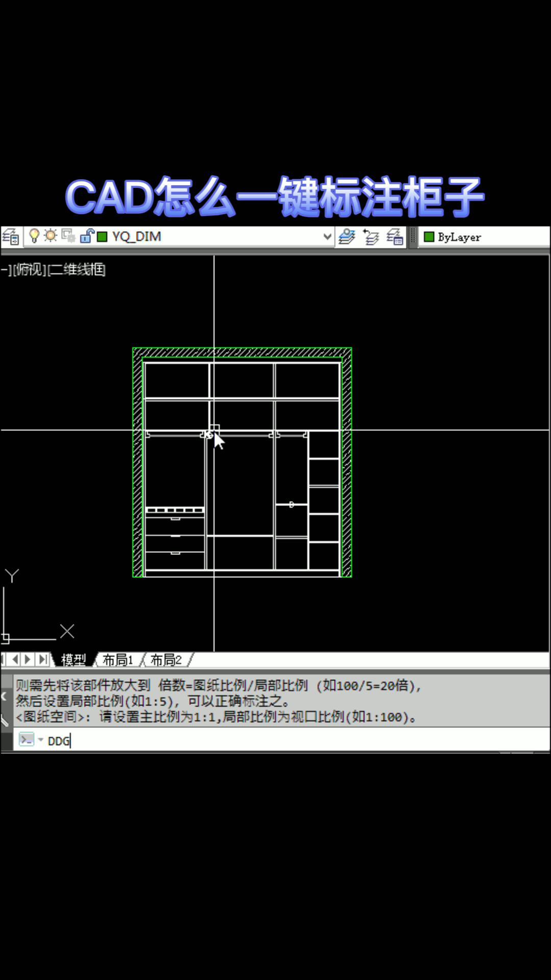Click the 俯视 view control label

click(x=29, y=269)
